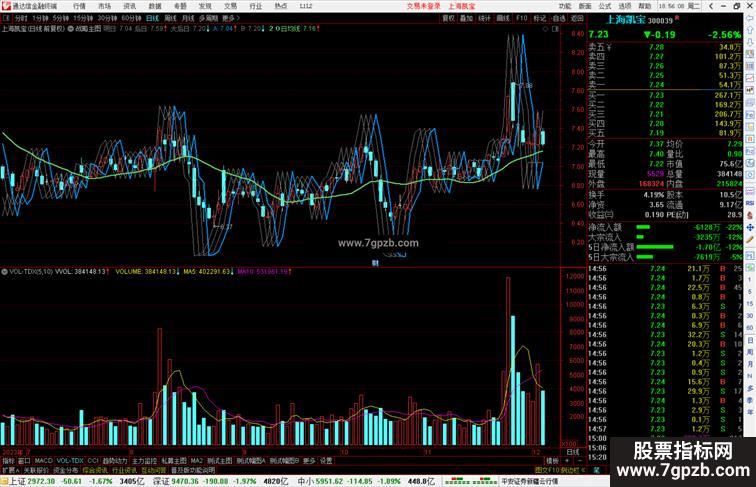This screenshot has width=756, height=487.
Task: Select the MA2 indicator tab
Action: pyautogui.click(x=196, y=461)
